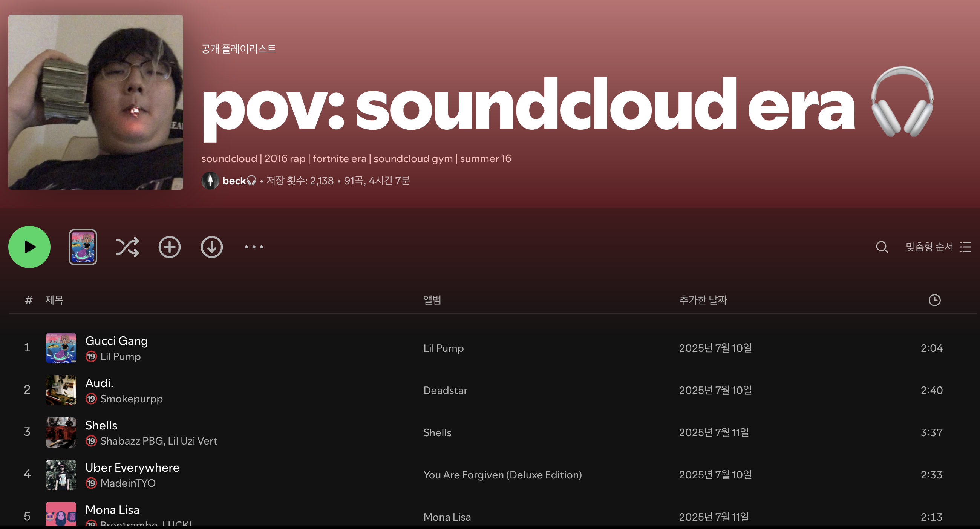Sort by the 추가한 날짜 column header

click(x=703, y=300)
